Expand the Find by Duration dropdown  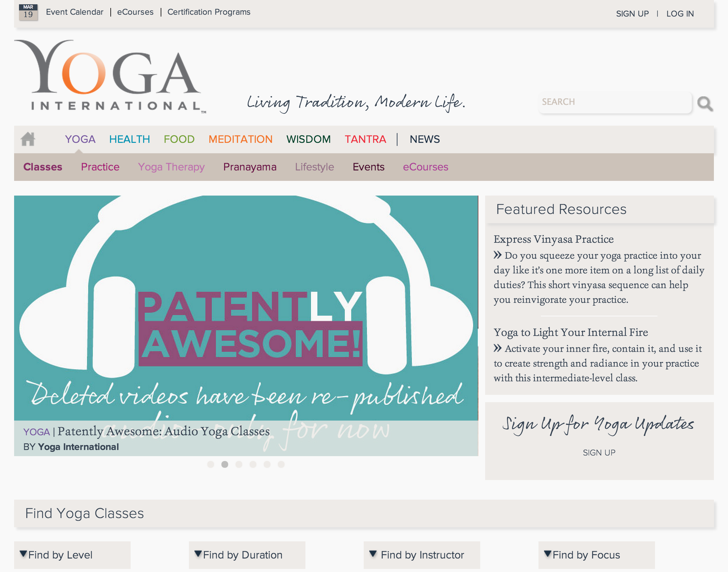coord(247,555)
